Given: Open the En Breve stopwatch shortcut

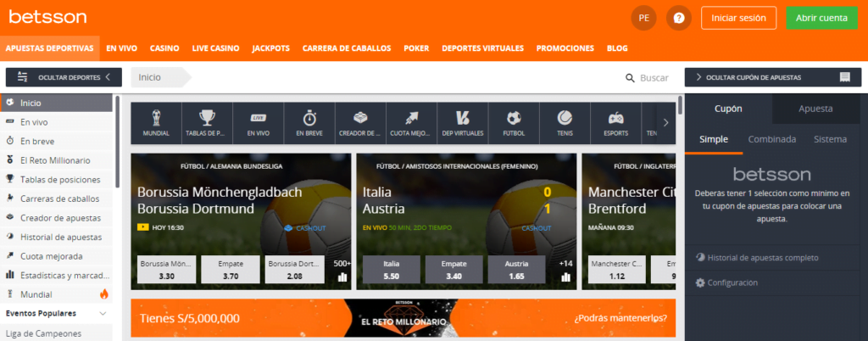Looking at the screenshot, I should coord(309,123).
